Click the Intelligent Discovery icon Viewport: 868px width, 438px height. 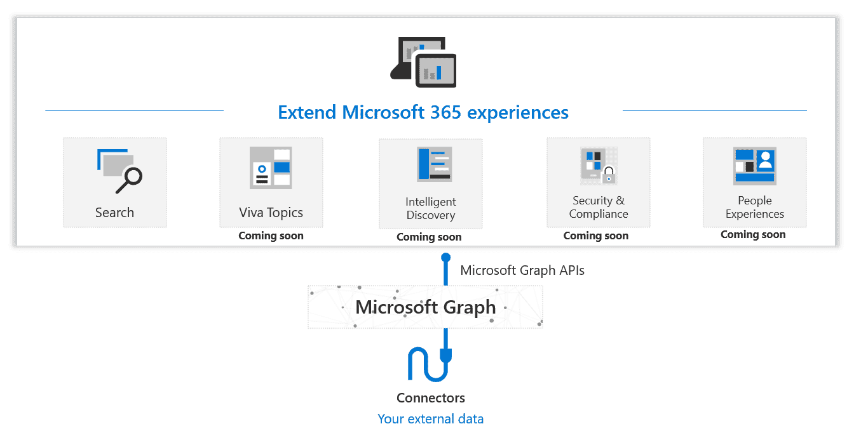point(434,164)
